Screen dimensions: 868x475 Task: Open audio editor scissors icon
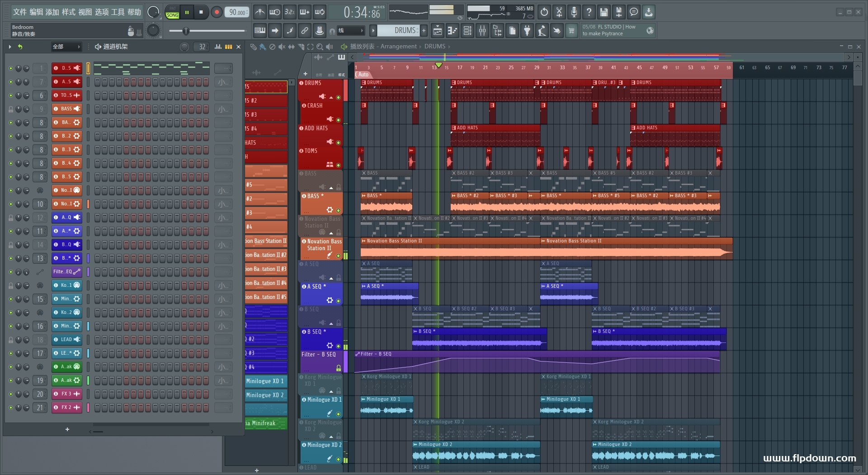(x=559, y=12)
